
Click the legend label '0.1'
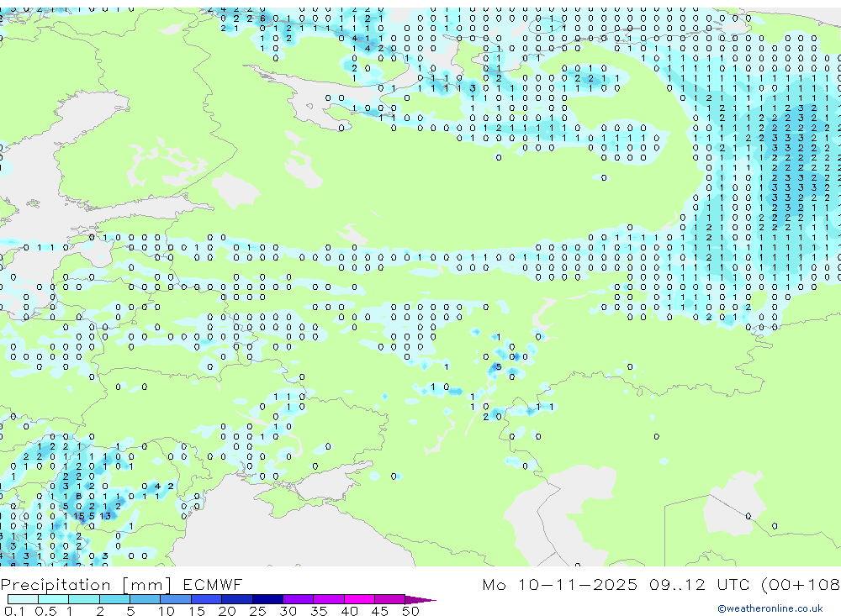click(14, 611)
